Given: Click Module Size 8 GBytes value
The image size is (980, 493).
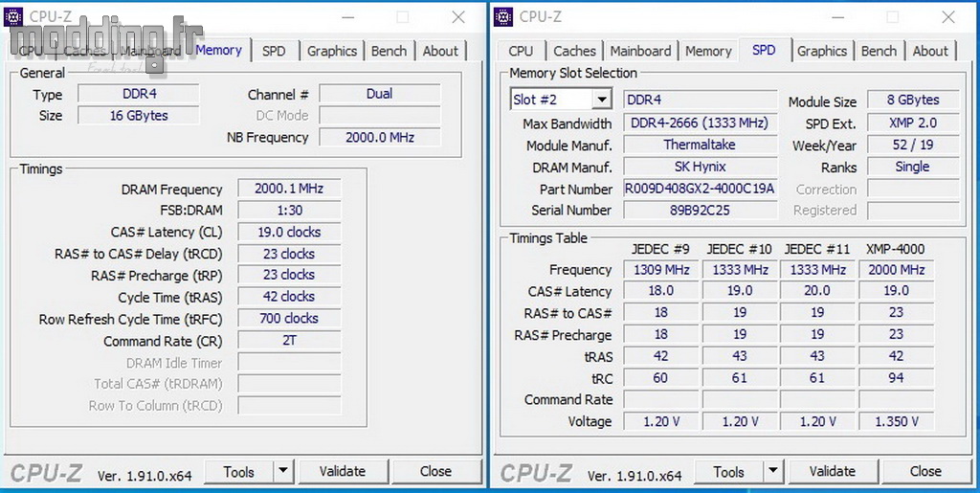Looking at the screenshot, I should point(913,100).
